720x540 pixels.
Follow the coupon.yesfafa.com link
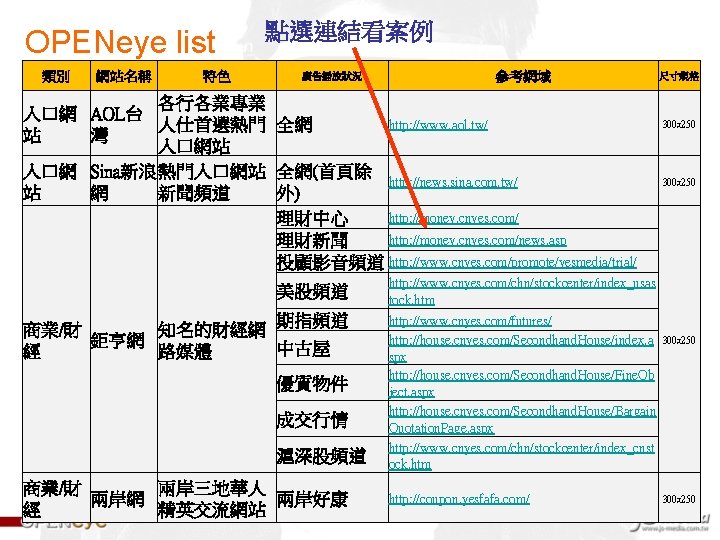tap(459, 499)
